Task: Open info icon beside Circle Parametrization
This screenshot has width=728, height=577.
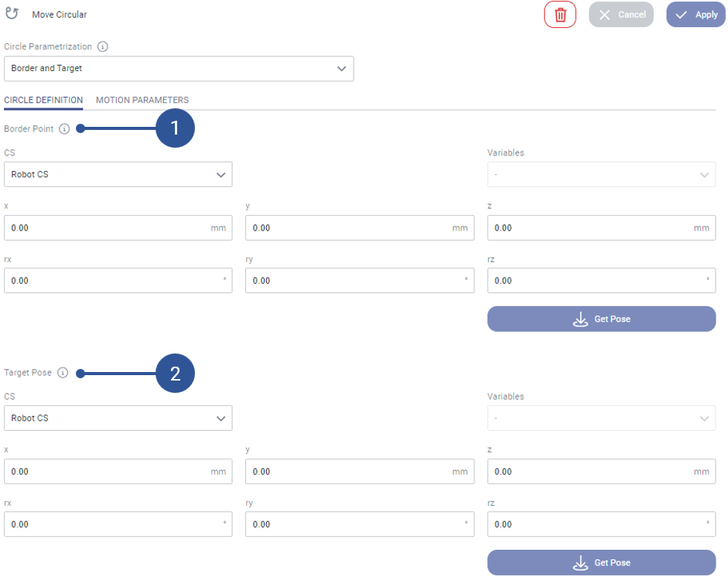Action: pos(103,46)
